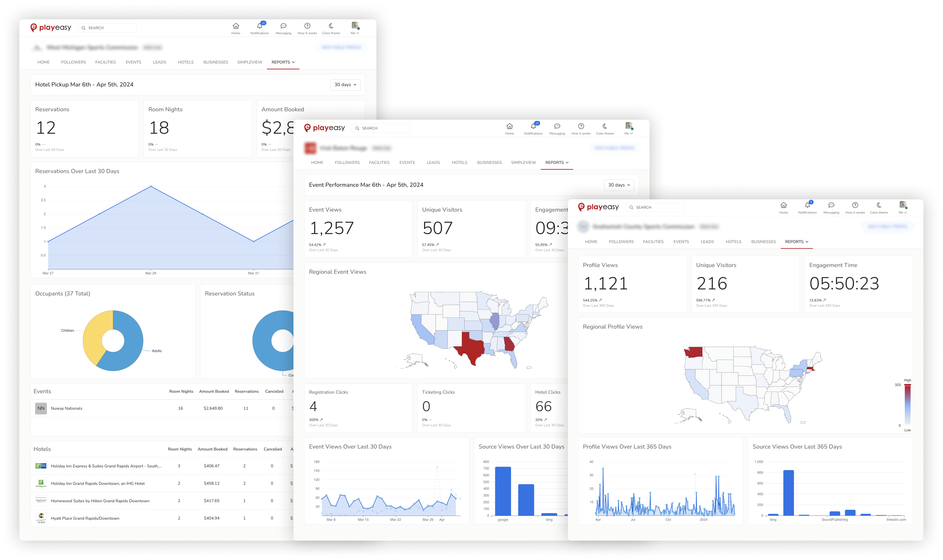Select SIMPLEVIEW tab in Hotel Pickup window
943x560 pixels.
250,62
